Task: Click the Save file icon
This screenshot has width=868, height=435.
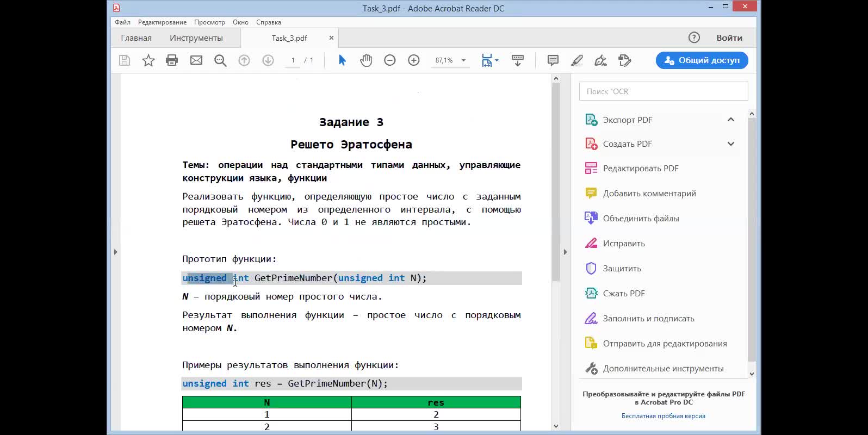Action: [125, 60]
